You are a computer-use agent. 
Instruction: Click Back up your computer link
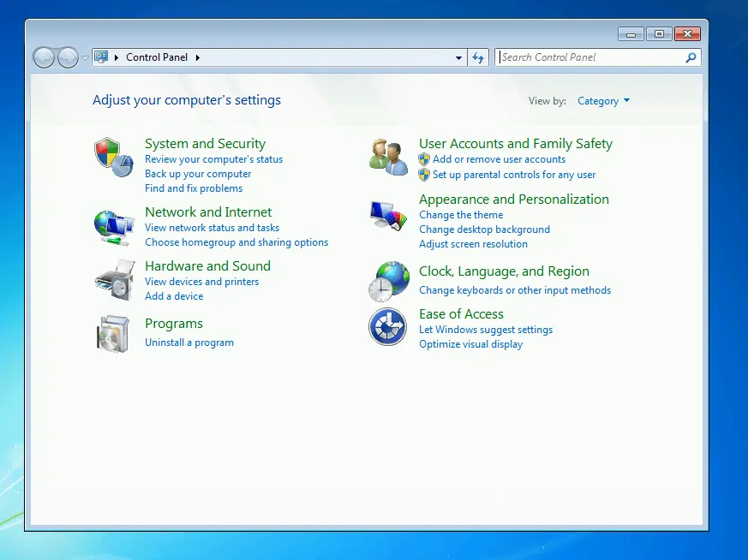[198, 174]
